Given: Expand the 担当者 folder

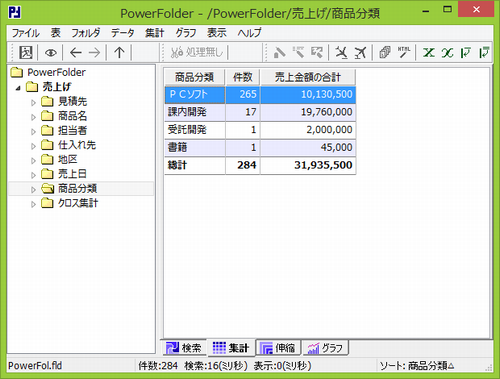Looking at the screenshot, I should 33,131.
